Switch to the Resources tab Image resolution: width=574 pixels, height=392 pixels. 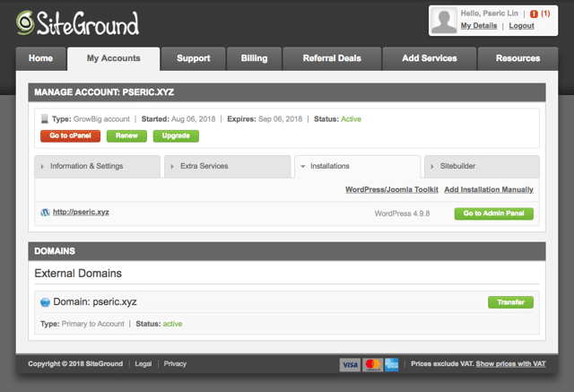[x=518, y=58]
